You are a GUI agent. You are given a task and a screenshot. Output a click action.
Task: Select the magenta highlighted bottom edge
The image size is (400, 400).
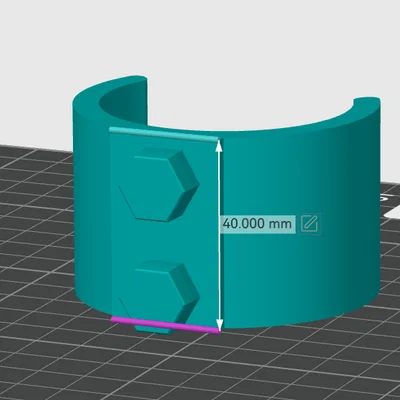166,325
